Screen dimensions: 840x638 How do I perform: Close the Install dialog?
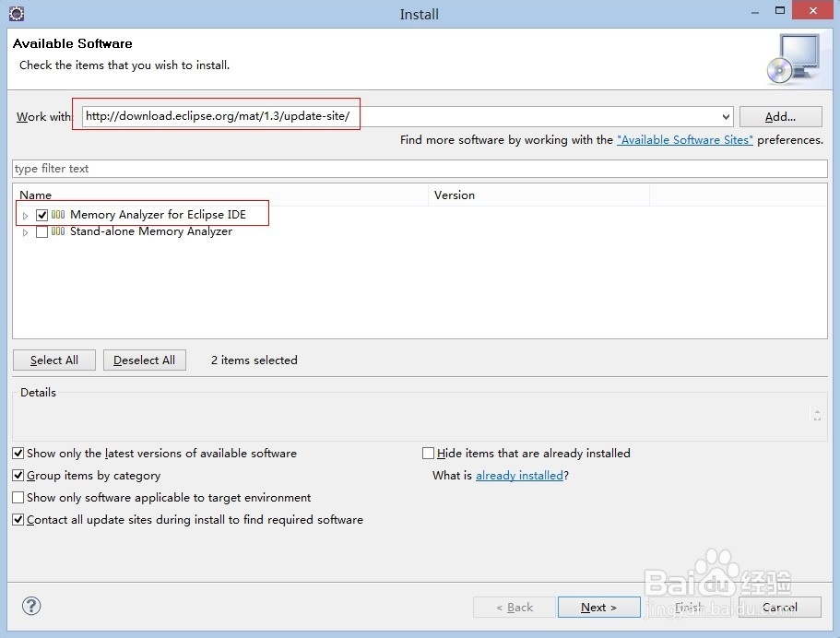click(x=812, y=11)
